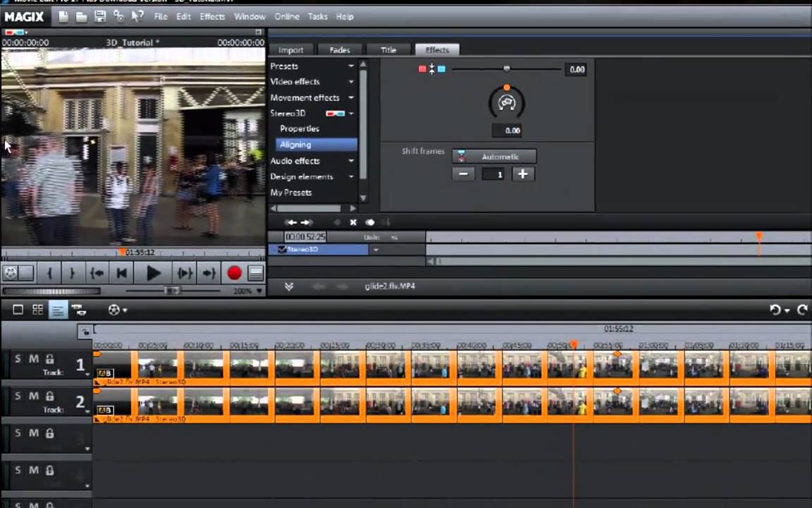Jump to range start button
The width and height of the screenshot is (812, 508).
coord(97,272)
